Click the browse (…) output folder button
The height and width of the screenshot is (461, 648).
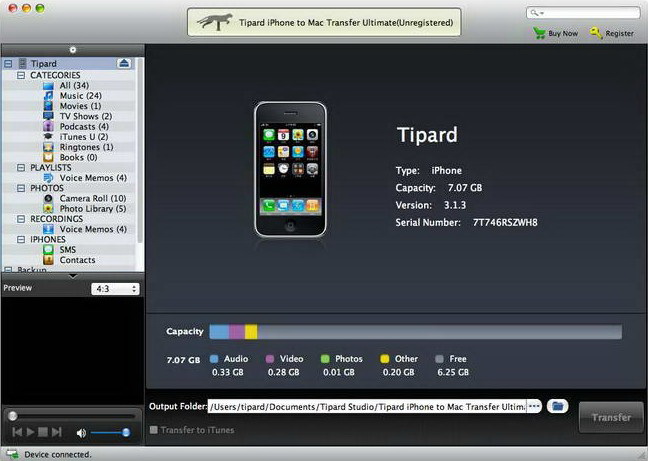click(x=534, y=406)
